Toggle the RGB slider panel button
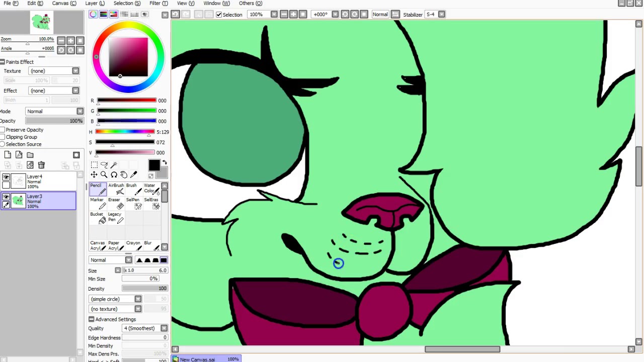644x362 pixels. [103, 14]
